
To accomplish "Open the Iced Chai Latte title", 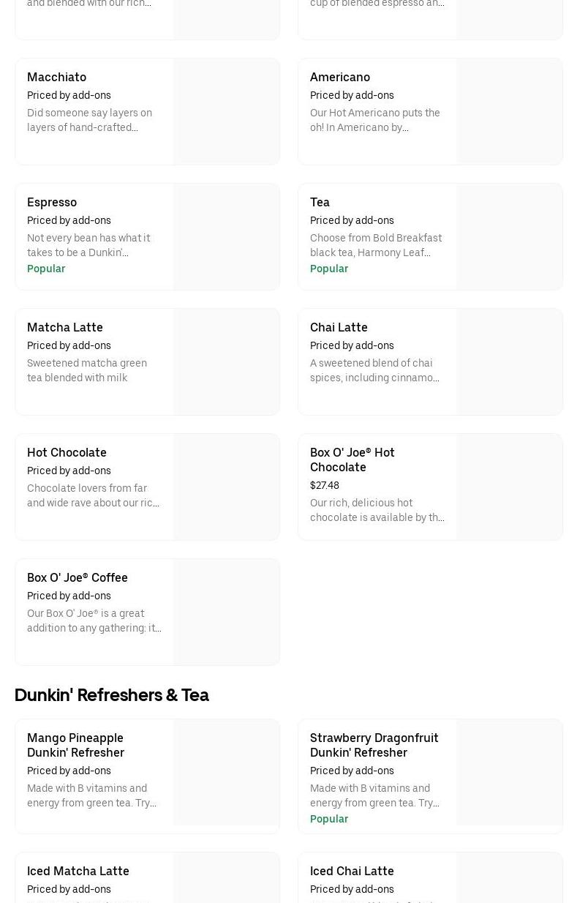I will pyautogui.click(x=352, y=871).
